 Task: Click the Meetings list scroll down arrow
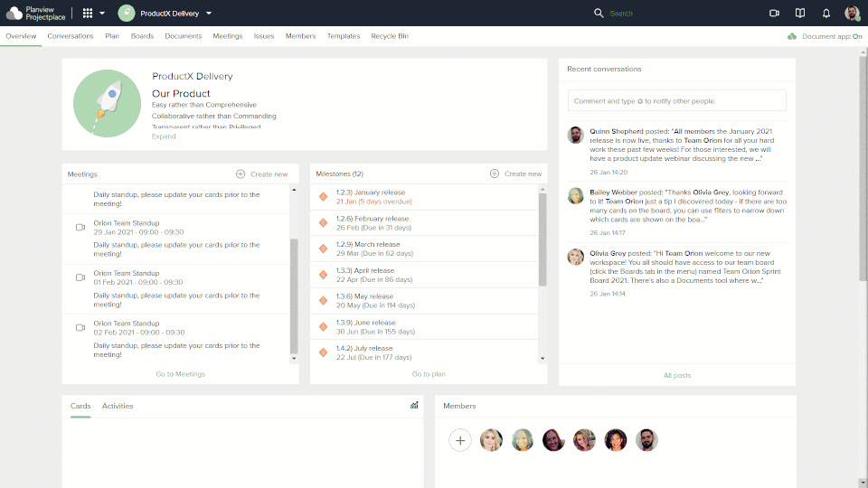294,359
